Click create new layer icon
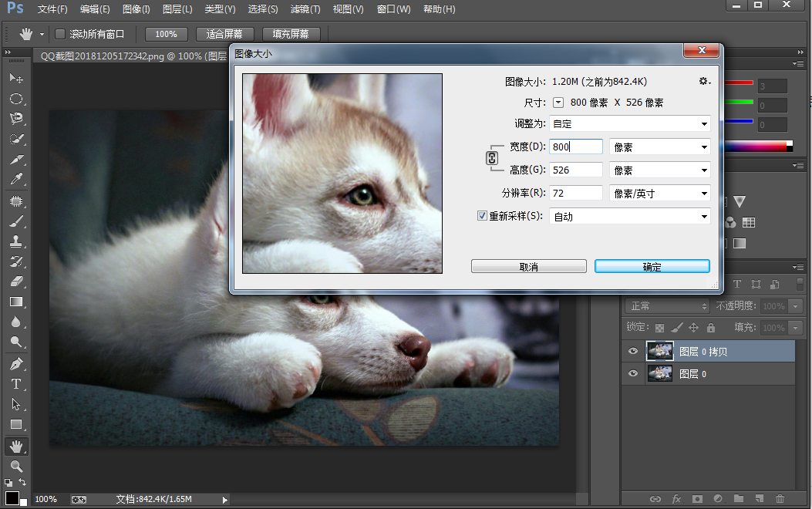Image resolution: width=812 pixels, height=509 pixels. (760, 499)
